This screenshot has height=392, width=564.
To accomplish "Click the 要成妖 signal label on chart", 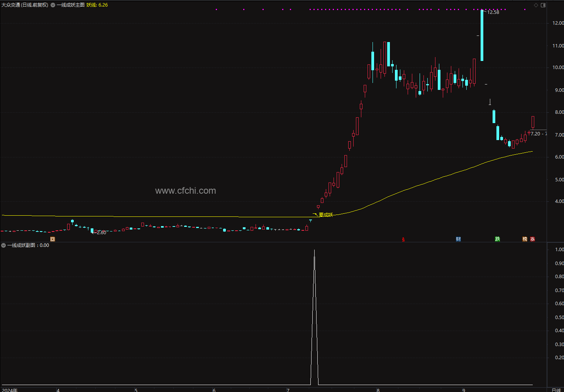I will coord(325,215).
